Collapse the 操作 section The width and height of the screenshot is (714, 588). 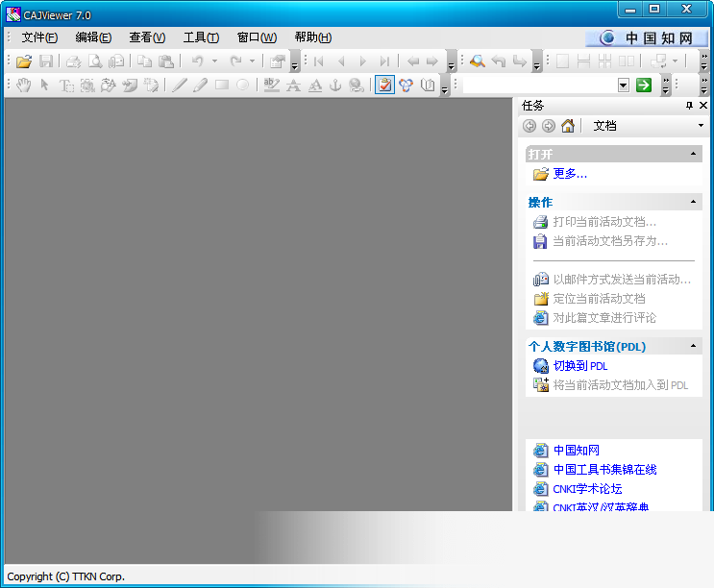tap(693, 202)
